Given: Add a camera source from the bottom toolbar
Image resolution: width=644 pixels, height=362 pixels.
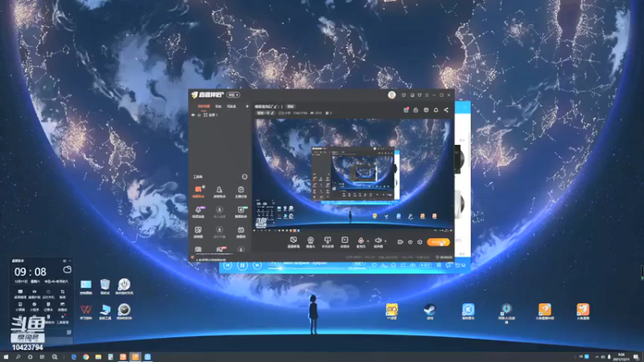Looking at the screenshot, I should coord(311,242).
